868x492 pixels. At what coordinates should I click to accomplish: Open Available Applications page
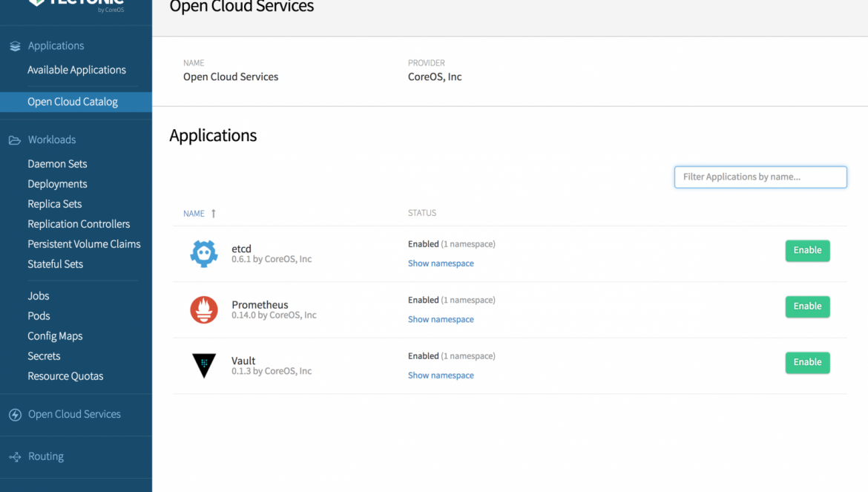click(77, 70)
